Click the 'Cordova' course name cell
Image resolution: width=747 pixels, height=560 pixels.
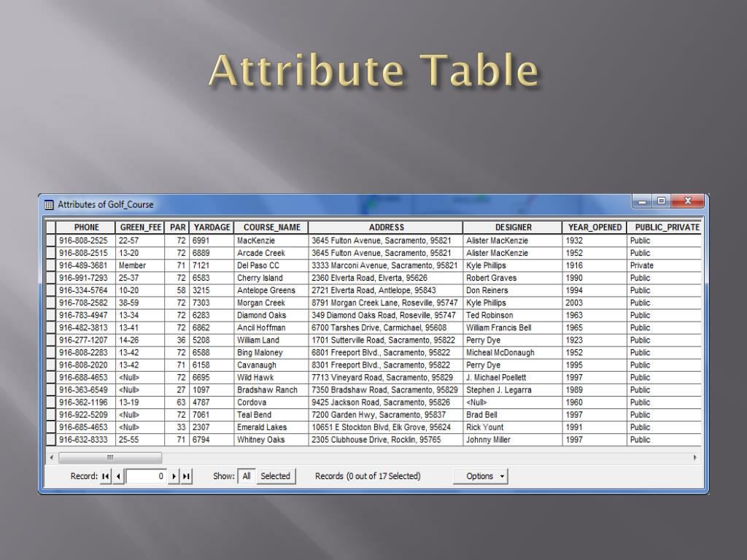pyautogui.click(x=271, y=402)
